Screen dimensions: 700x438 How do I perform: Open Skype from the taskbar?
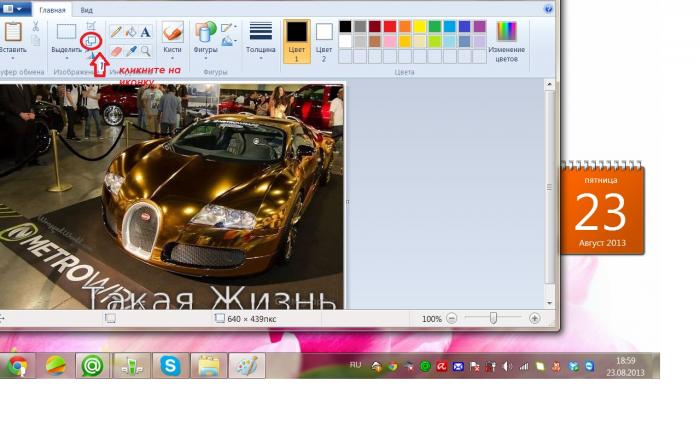171,366
